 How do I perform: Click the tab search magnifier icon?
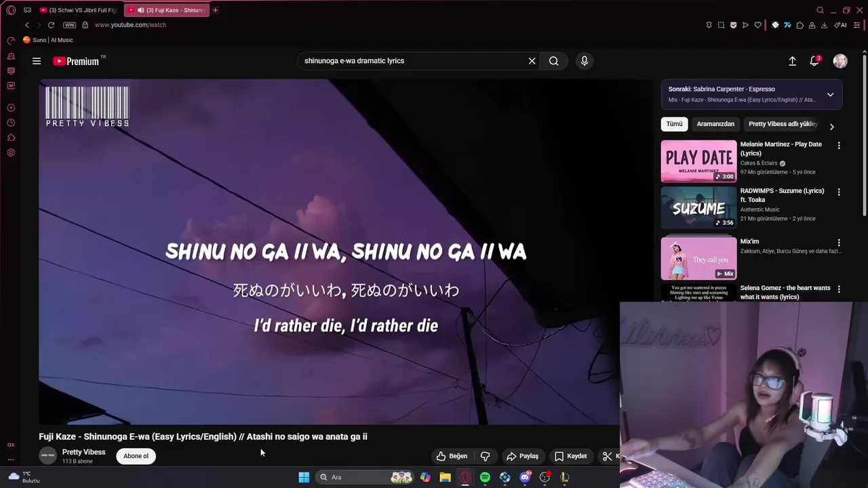tap(820, 10)
